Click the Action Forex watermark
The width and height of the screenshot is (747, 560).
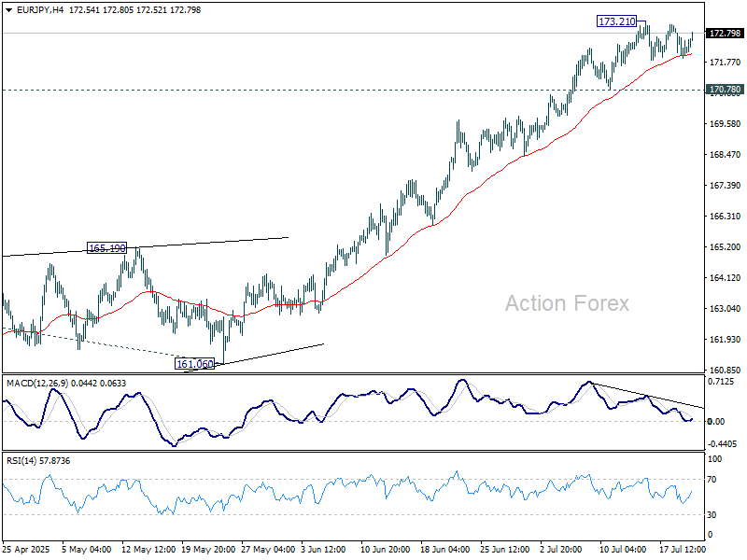(x=567, y=303)
